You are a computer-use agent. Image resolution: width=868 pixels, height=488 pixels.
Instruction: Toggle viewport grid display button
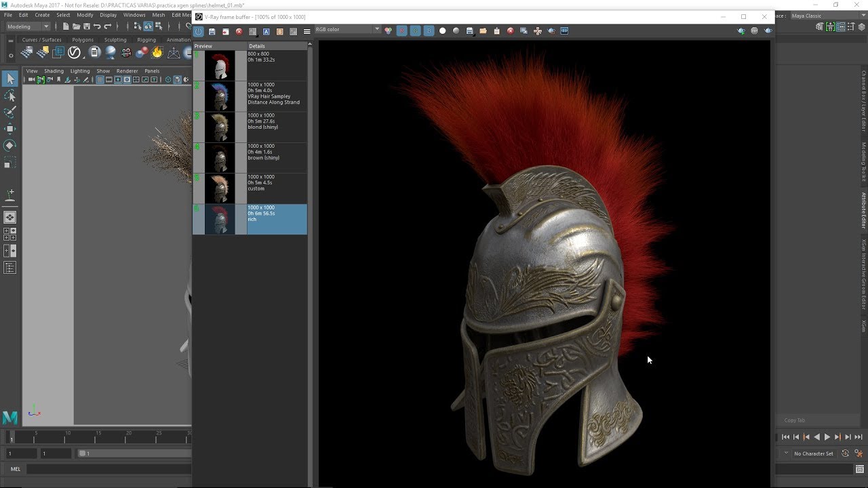point(100,79)
